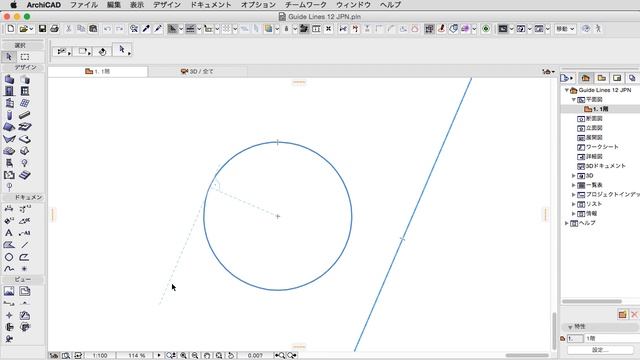The width and height of the screenshot is (640, 360).
Task: Open the Apple menu
Action: point(13,5)
